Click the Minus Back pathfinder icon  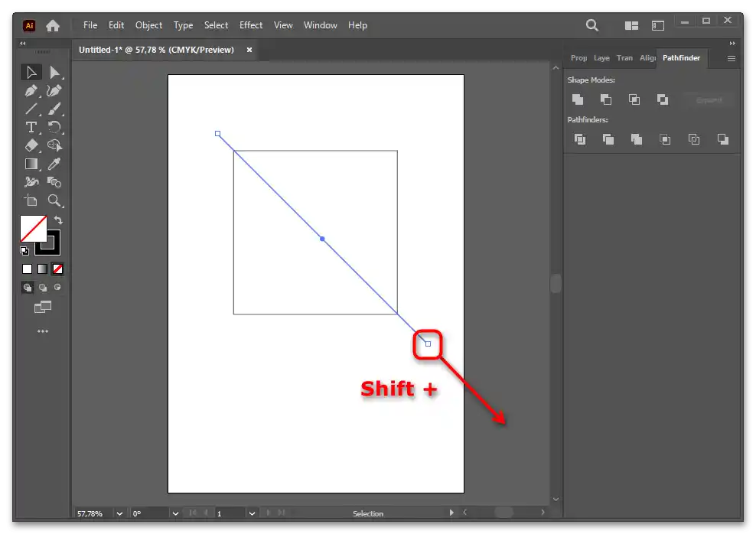pyautogui.click(x=723, y=139)
